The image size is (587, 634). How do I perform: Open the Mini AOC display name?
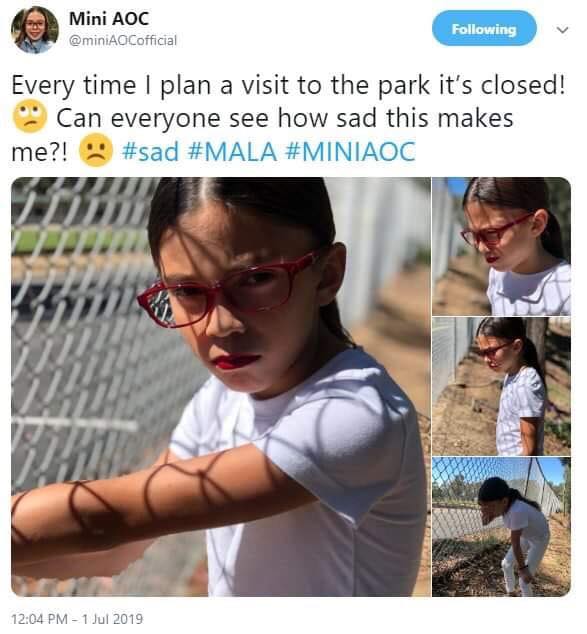(x=109, y=19)
